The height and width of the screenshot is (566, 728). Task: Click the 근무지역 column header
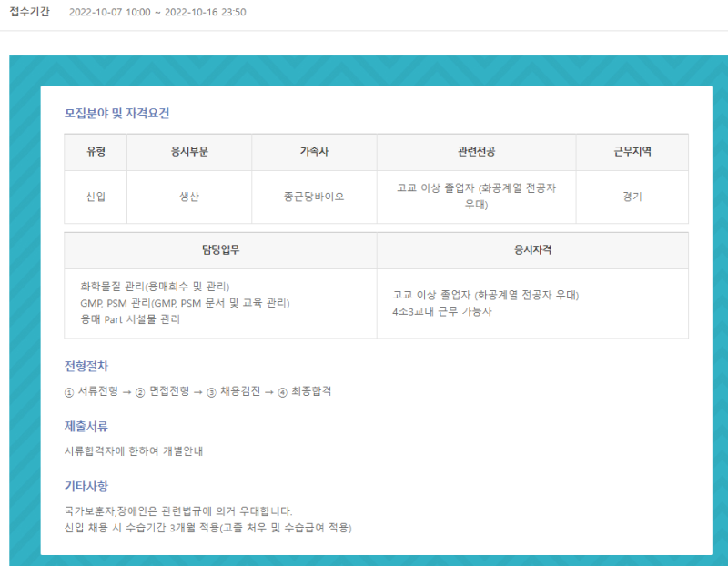[x=632, y=152]
